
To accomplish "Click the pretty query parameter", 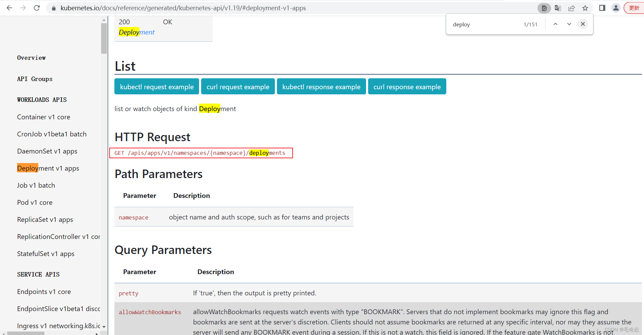I will (x=128, y=293).
